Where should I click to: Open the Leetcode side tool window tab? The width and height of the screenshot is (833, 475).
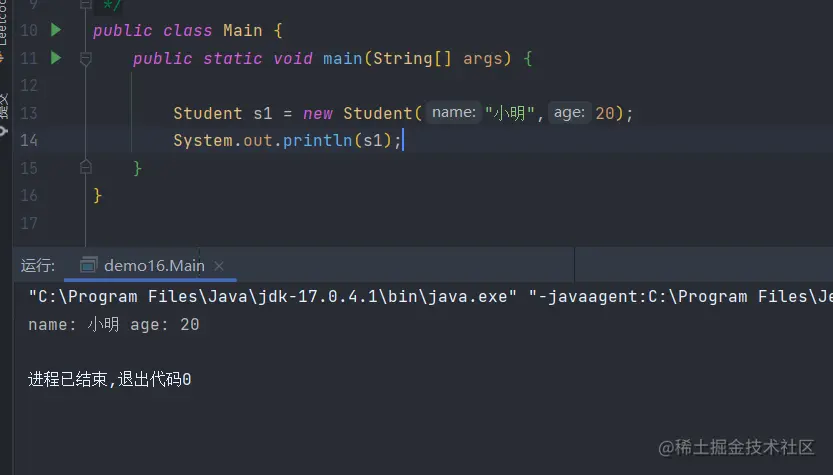tap(3, 24)
